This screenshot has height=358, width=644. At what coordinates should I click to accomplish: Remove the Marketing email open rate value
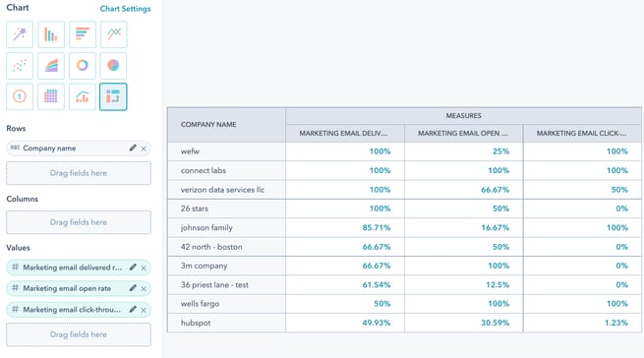144,289
